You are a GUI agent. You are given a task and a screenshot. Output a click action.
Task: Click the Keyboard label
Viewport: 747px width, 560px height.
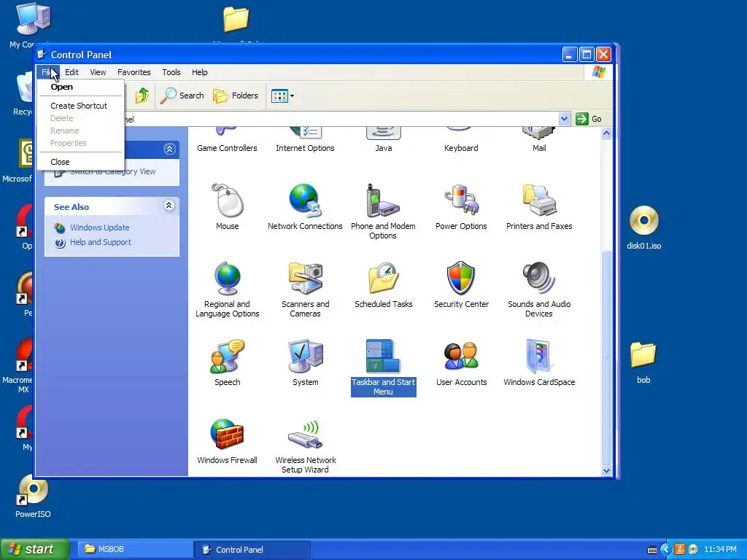point(461,148)
